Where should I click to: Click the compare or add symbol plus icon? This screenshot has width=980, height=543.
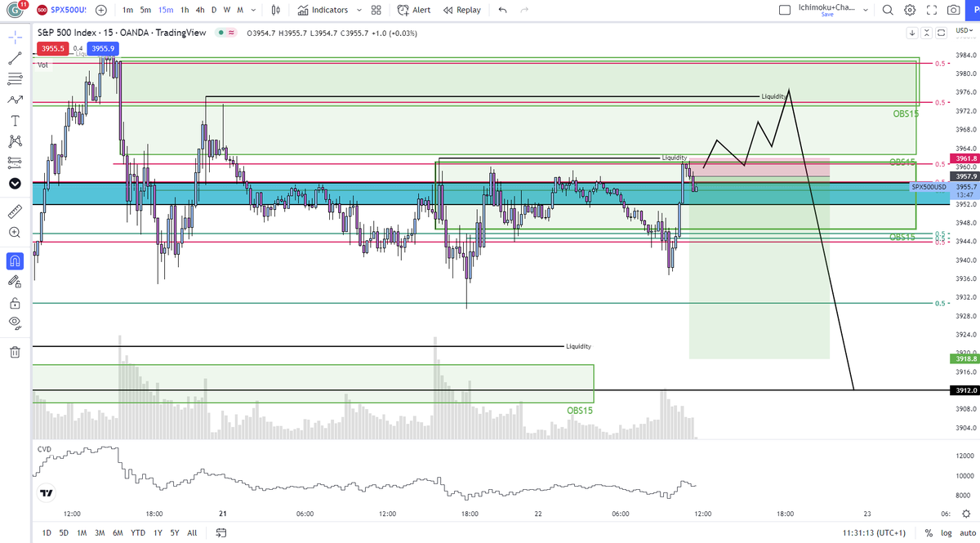pos(101,11)
